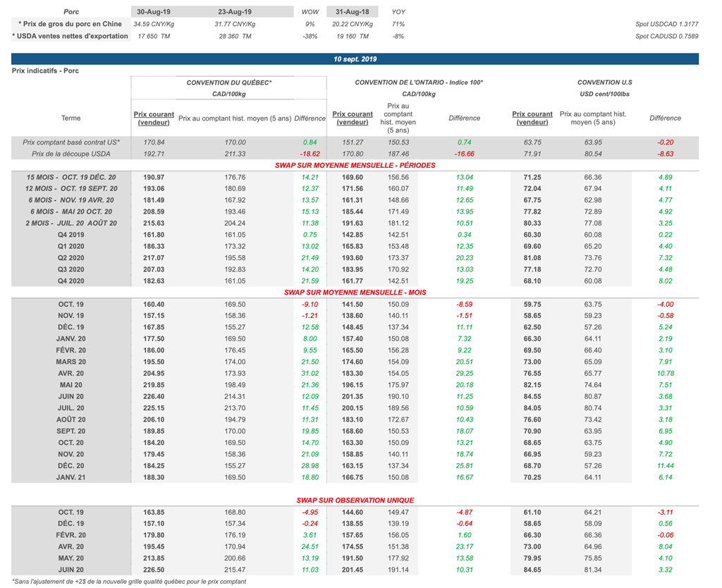Click the "Spot CADUSD 0.7589" text
The height and width of the screenshot is (588, 722).
tap(667, 36)
